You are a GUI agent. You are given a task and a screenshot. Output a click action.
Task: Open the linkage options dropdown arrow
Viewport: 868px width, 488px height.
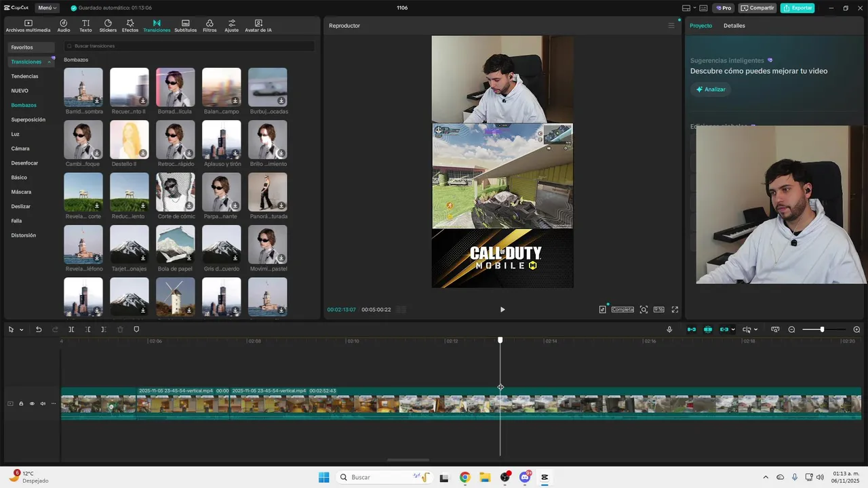point(733,330)
